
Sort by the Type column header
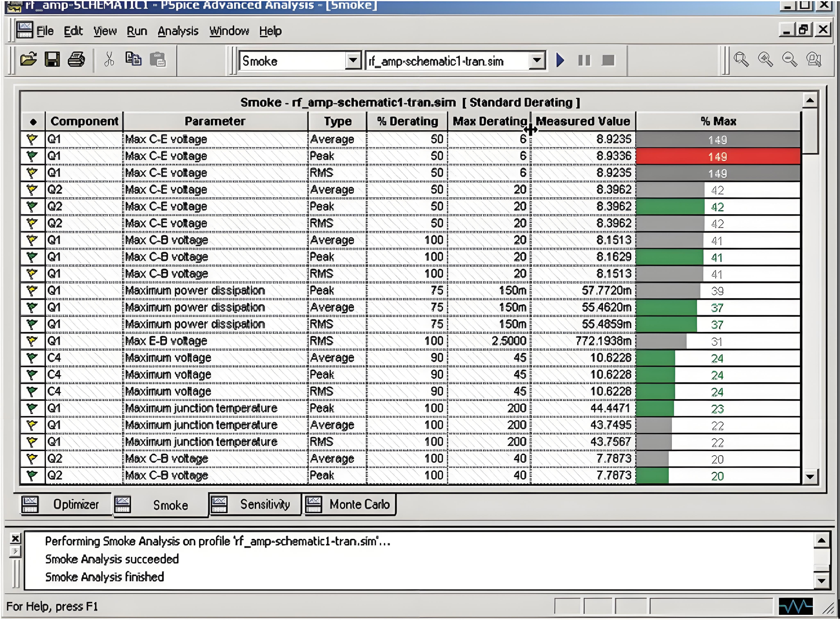pos(337,122)
